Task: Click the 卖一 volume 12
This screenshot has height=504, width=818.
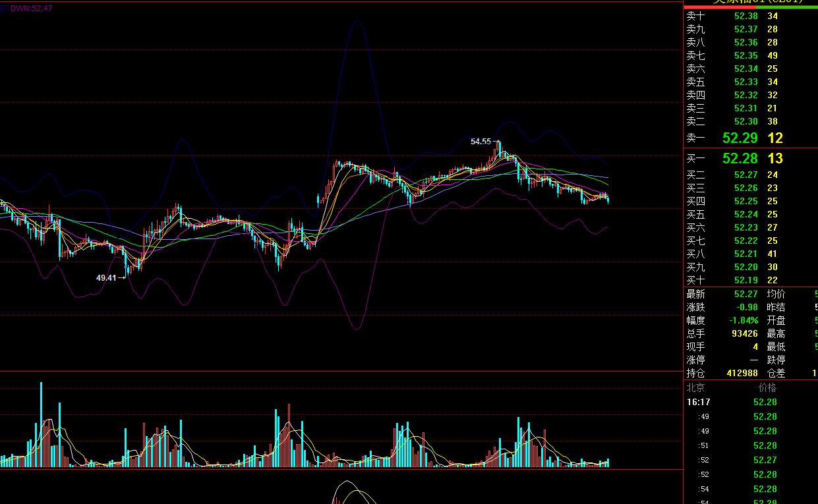Action: tap(775, 138)
